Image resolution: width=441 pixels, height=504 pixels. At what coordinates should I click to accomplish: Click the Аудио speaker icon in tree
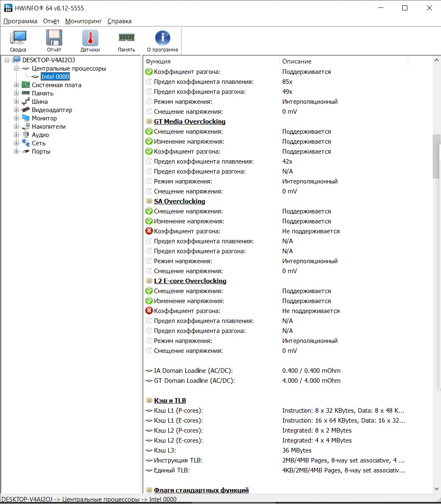(26, 135)
